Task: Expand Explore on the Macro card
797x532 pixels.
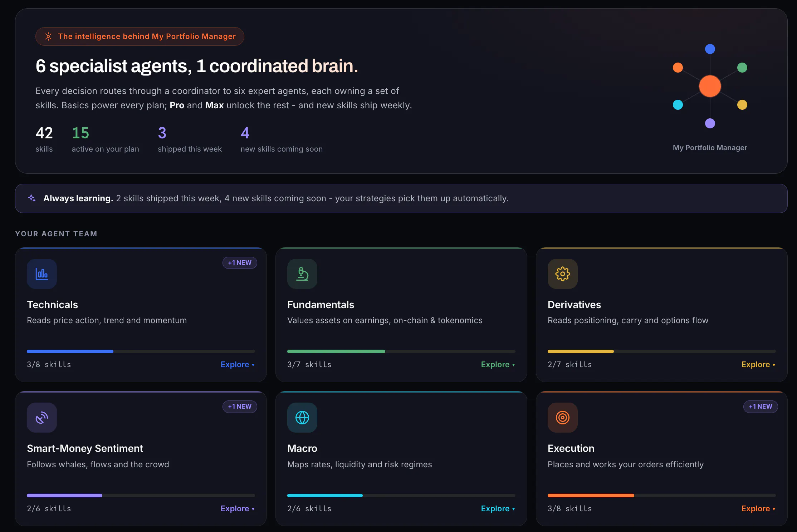Action: [x=498, y=508]
